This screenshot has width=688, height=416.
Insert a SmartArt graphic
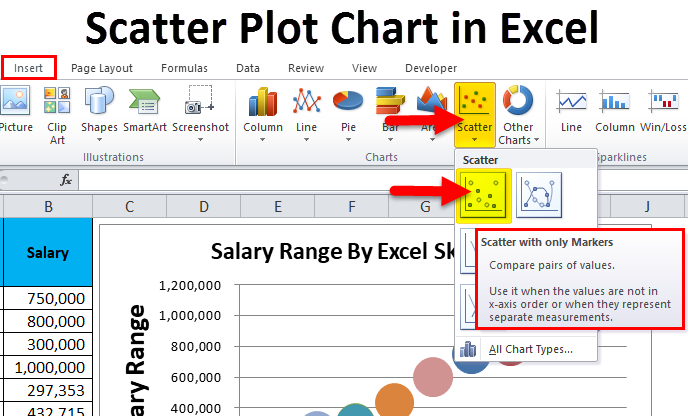tap(145, 100)
